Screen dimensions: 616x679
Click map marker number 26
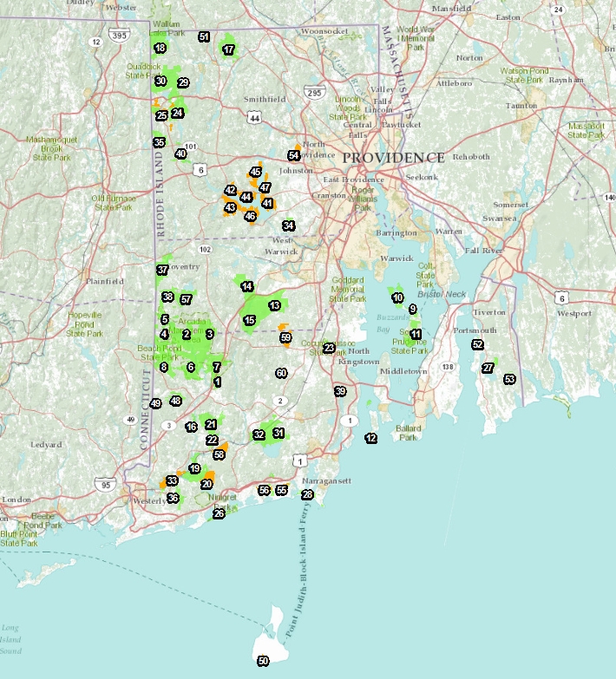tap(219, 514)
